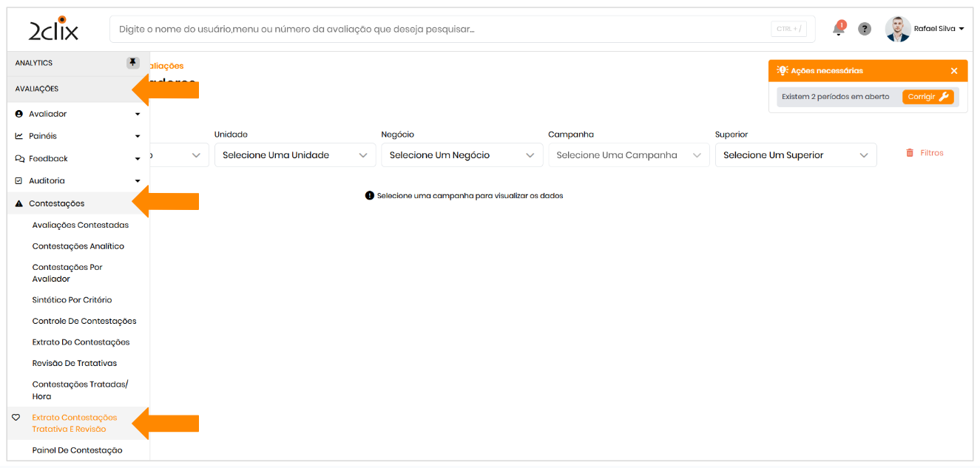Viewport: 980px width, 468px height.
Task: Open the Selecione Um Superior dropdown
Action: coord(795,155)
